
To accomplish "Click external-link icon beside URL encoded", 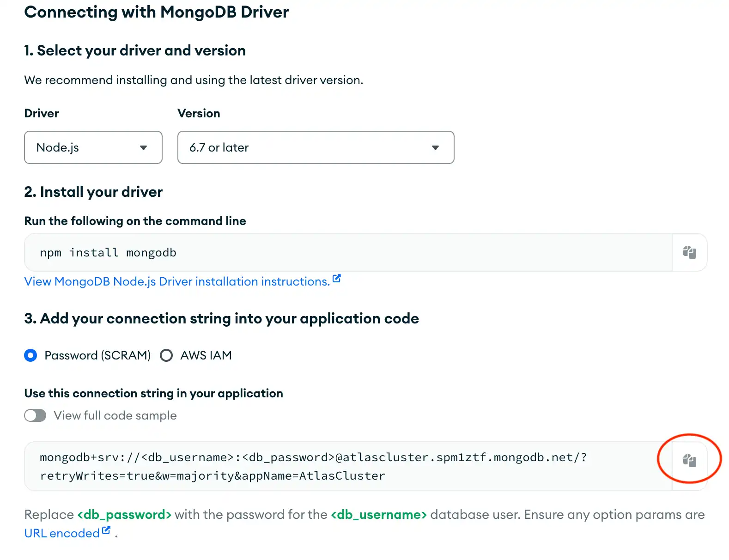I will [x=106, y=530].
